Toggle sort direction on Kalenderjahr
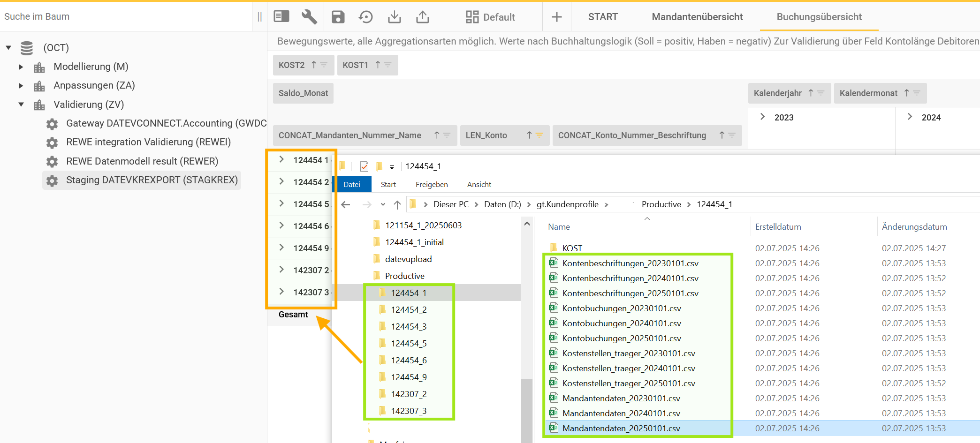The image size is (980, 443). 811,93
